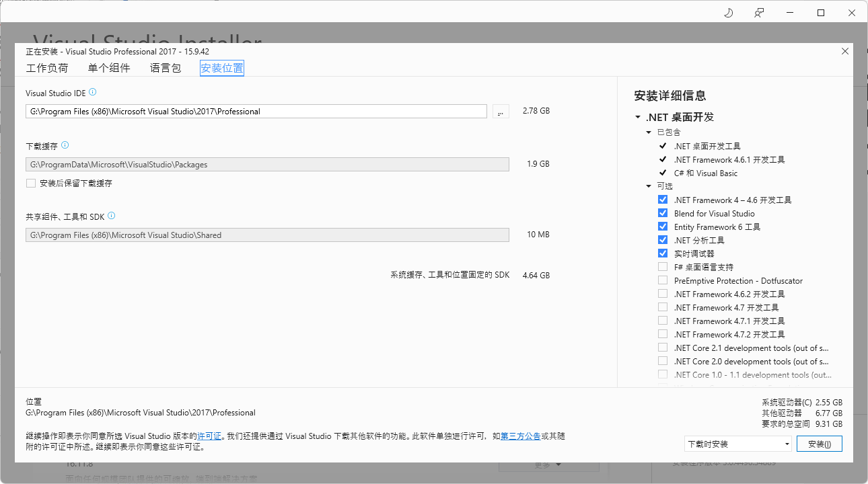Open the 许可证 link
This screenshot has height=484, width=868.
point(209,436)
